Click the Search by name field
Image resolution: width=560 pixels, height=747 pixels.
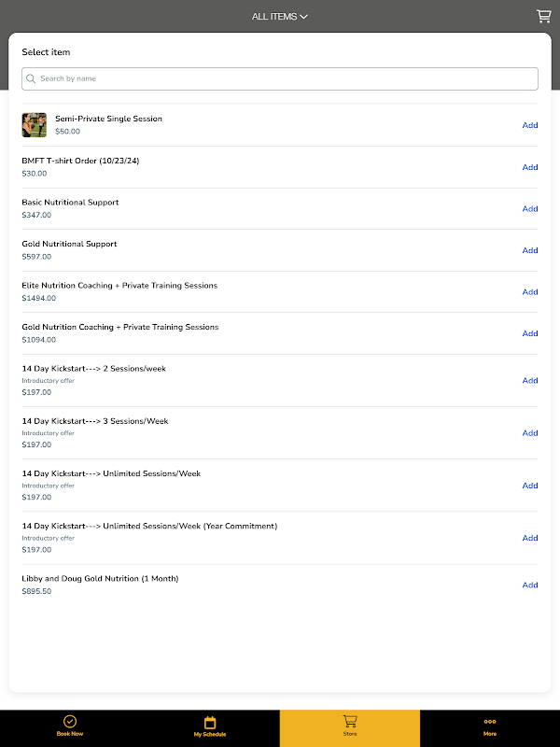point(280,78)
